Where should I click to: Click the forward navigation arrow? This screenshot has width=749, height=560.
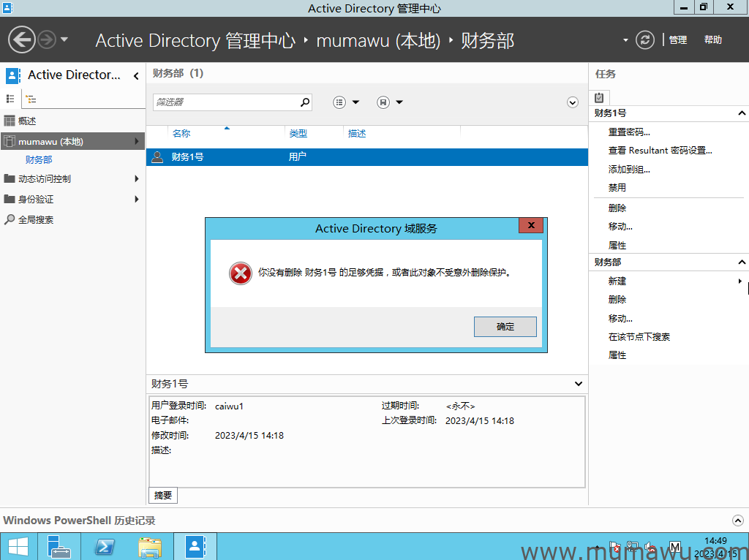pos(47,39)
